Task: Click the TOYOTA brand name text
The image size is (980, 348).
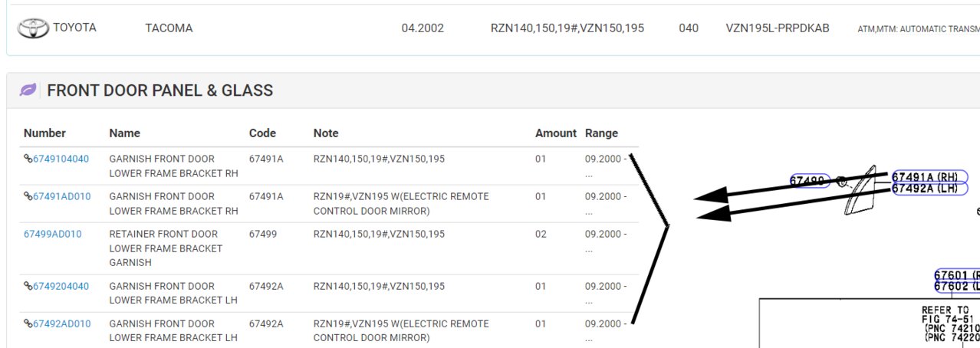Action: pos(74,28)
